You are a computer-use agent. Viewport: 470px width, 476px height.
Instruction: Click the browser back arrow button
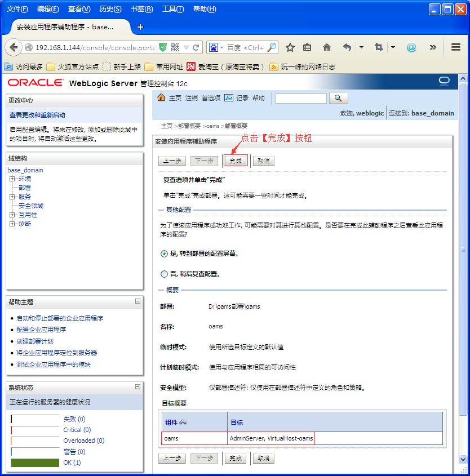click(14, 48)
